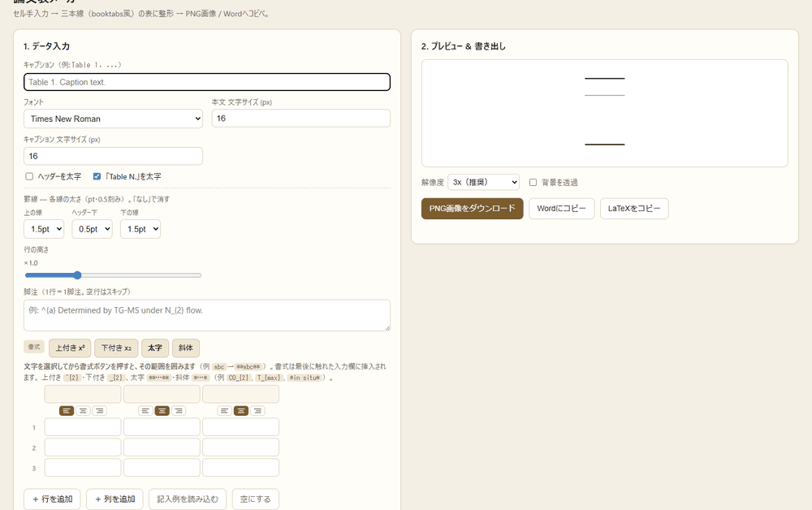Open 下の線 thickness dropdown
Viewport: 812px width, 510px height.
[x=140, y=229]
